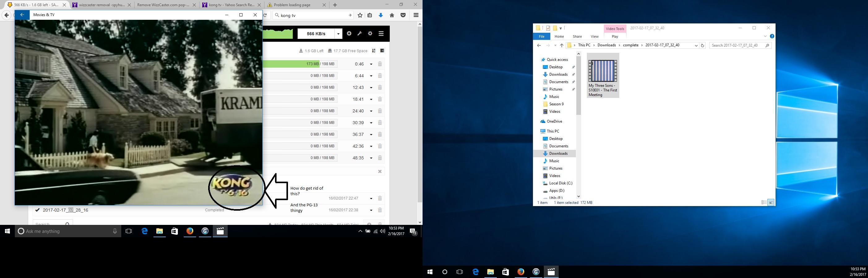Screen dimensions: 868x278
Task: Expand Explorer ribbon chevron
Action: 765,36
